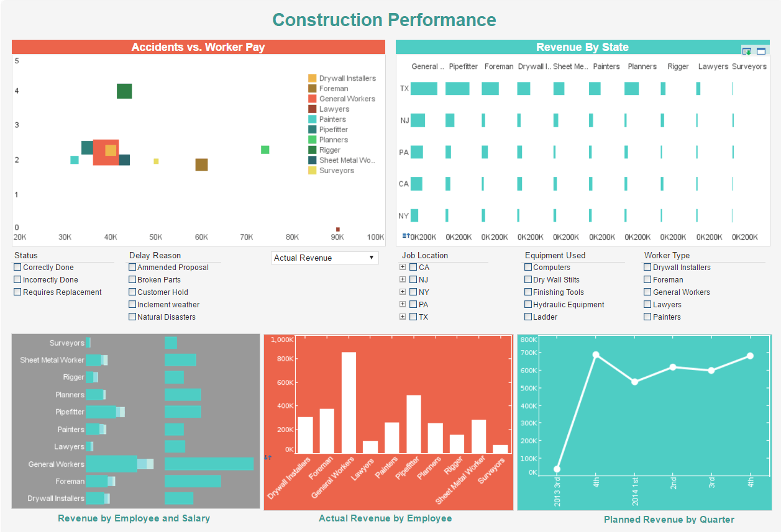Check Computers under Equipment Used
Viewport: 781px width, 532px height.
(x=528, y=267)
